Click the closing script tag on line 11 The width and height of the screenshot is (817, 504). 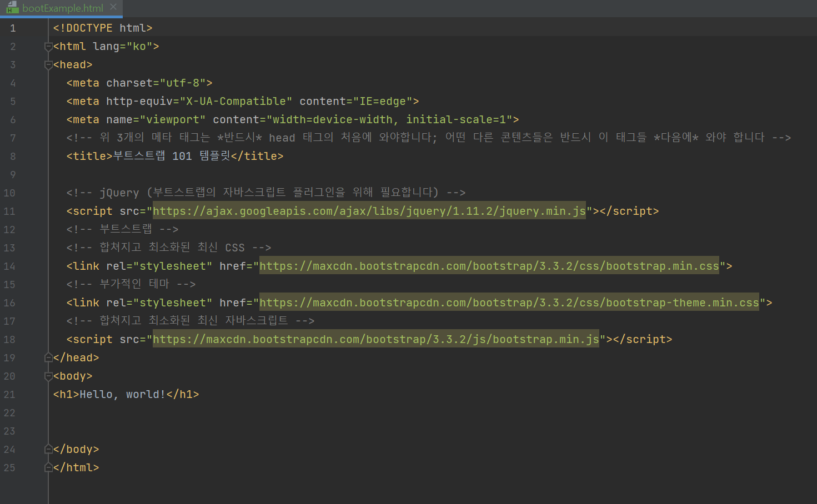629,211
